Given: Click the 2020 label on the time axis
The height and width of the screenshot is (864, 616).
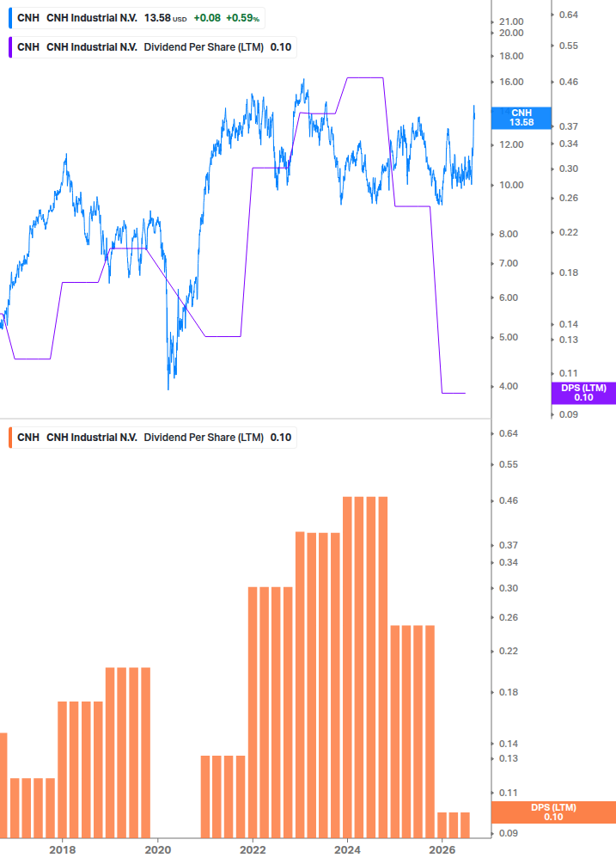Looking at the screenshot, I should (x=158, y=850).
